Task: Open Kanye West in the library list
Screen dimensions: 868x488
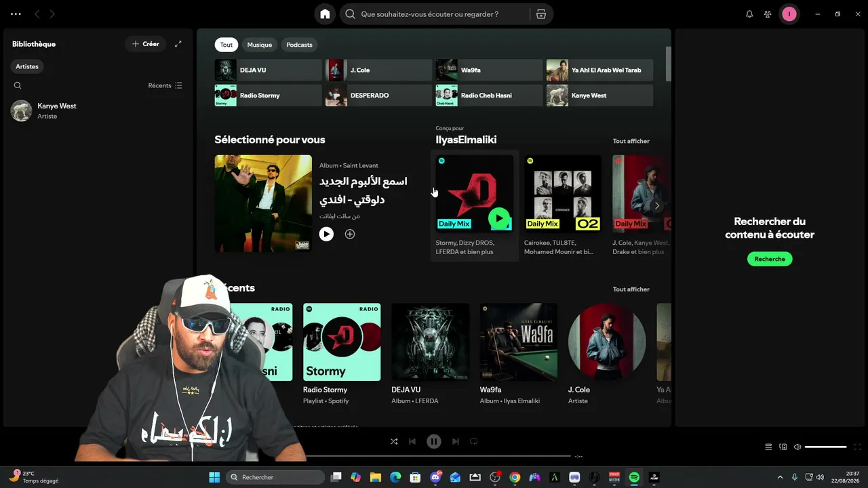Action: pos(97,110)
